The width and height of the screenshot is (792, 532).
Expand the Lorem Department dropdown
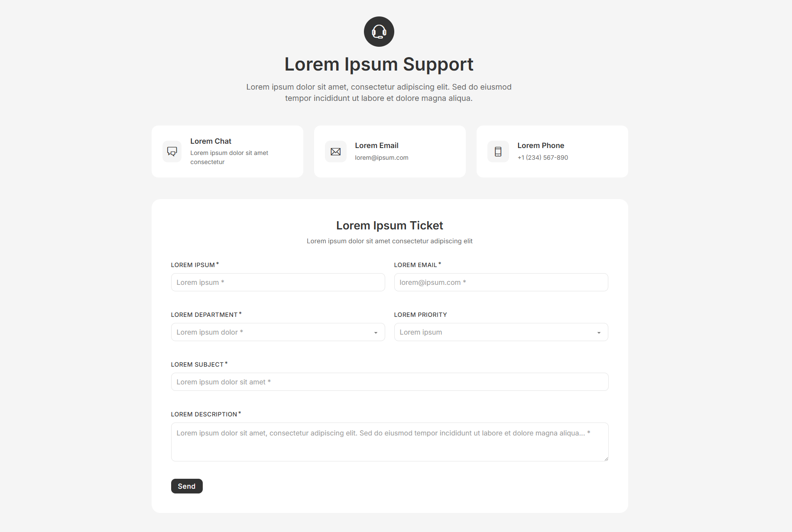[x=278, y=332]
